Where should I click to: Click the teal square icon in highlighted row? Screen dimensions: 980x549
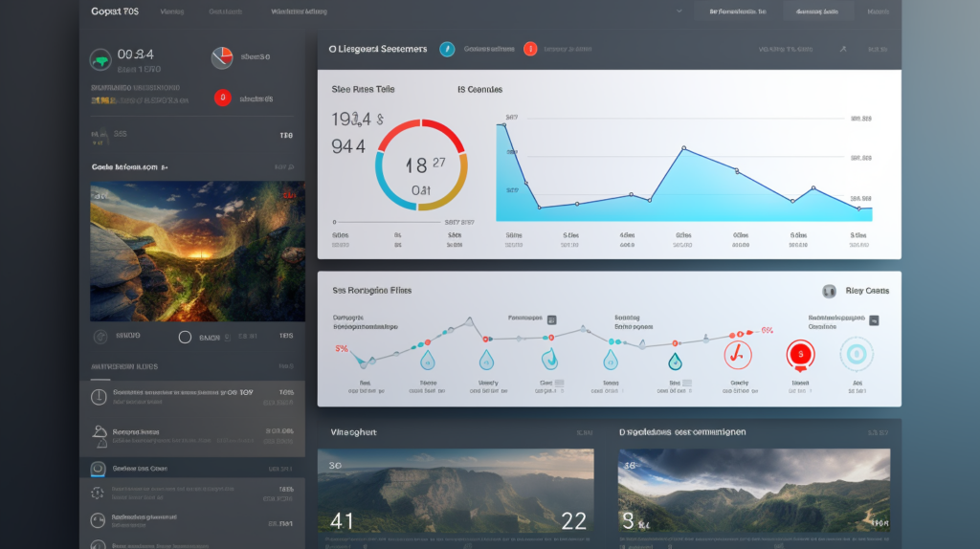pyautogui.click(x=98, y=469)
